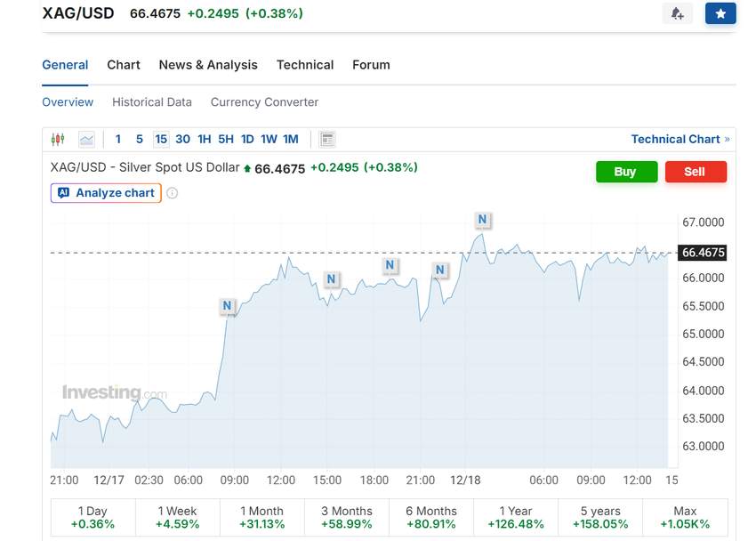
Task: Create a price alert via bell icon
Action: (x=677, y=12)
